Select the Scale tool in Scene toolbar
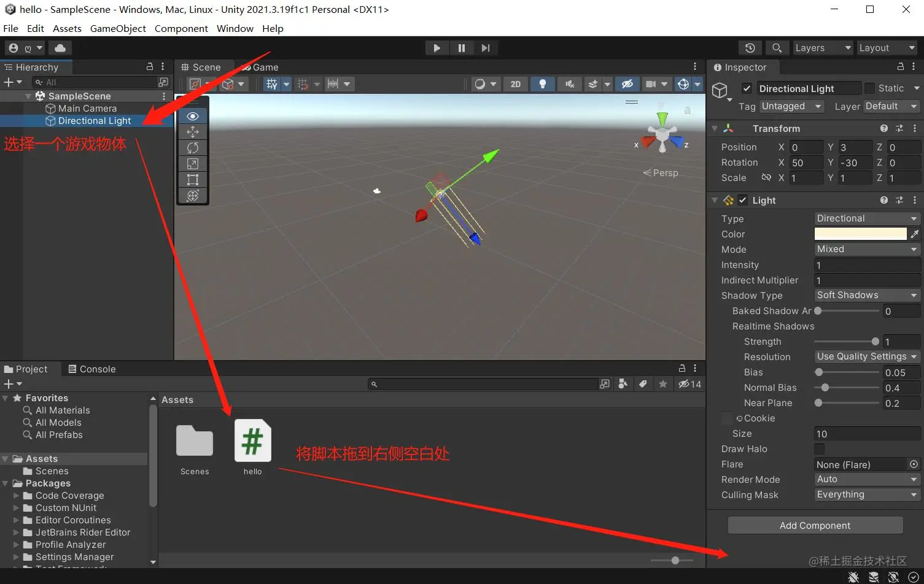924x584 pixels. point(192,164)
